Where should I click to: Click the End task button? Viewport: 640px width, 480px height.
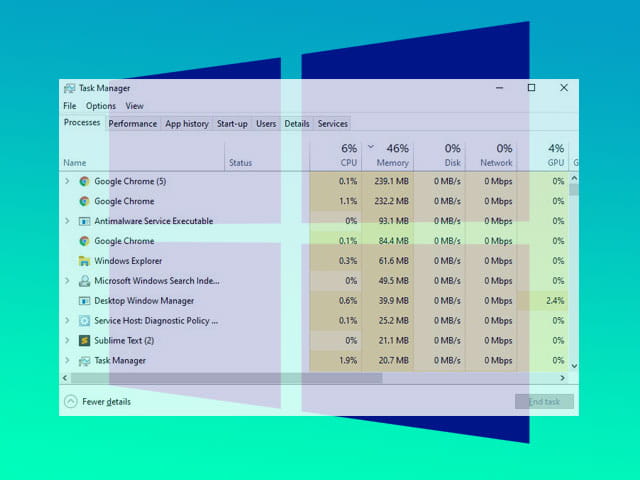pyautogui.click(x=544, y=402)
